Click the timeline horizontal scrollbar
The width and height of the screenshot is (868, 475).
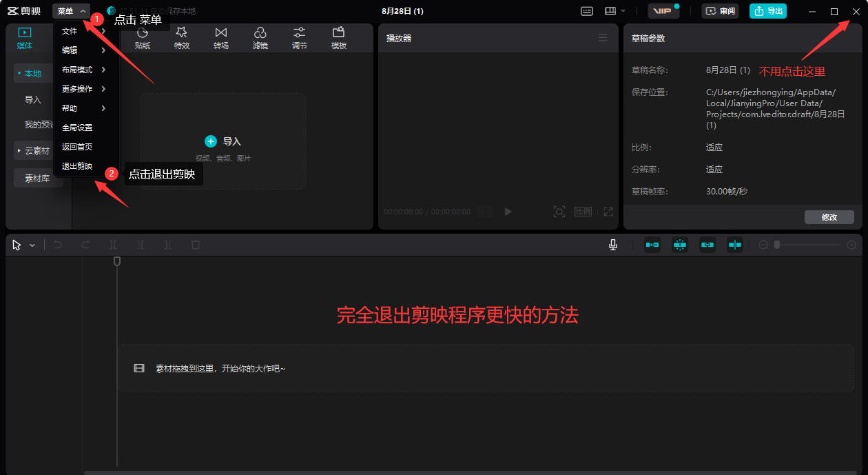(x=470, y=472)
